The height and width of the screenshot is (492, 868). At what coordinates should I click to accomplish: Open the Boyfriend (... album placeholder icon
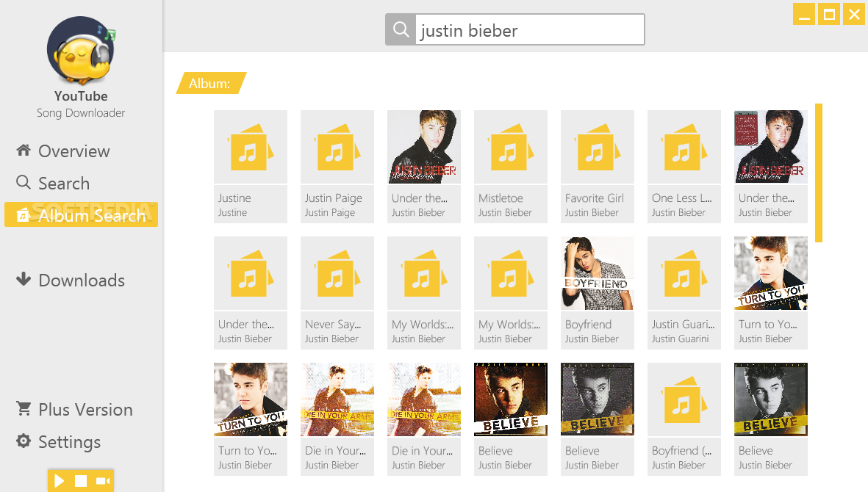(x=684, y=399)
